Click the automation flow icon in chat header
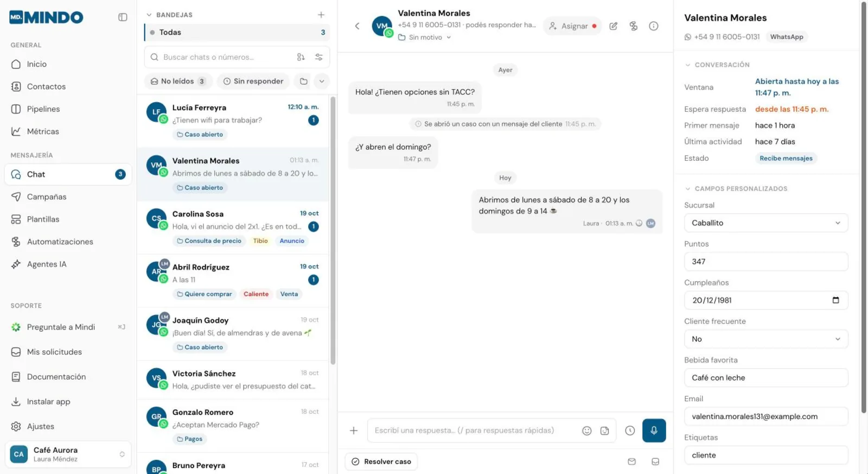 point(633,26)
